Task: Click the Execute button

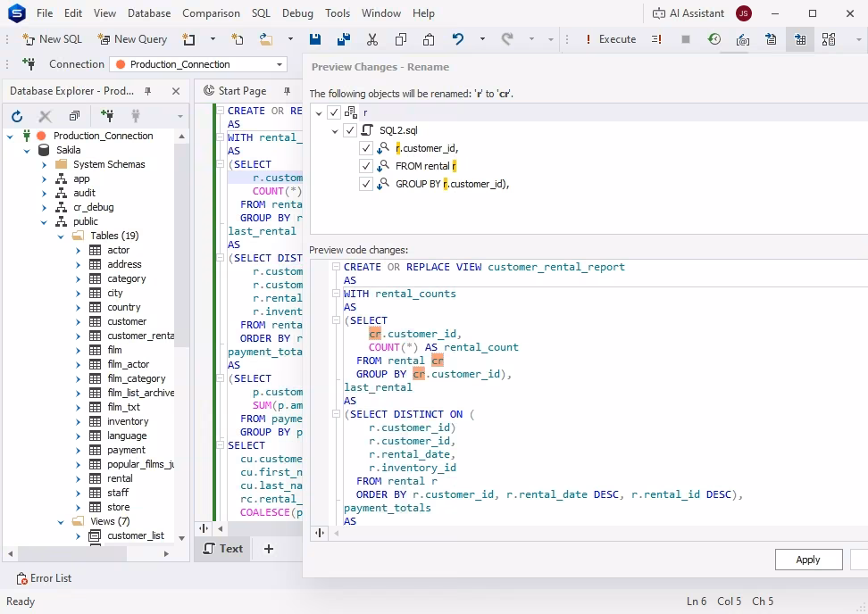Action: (611, 39)
